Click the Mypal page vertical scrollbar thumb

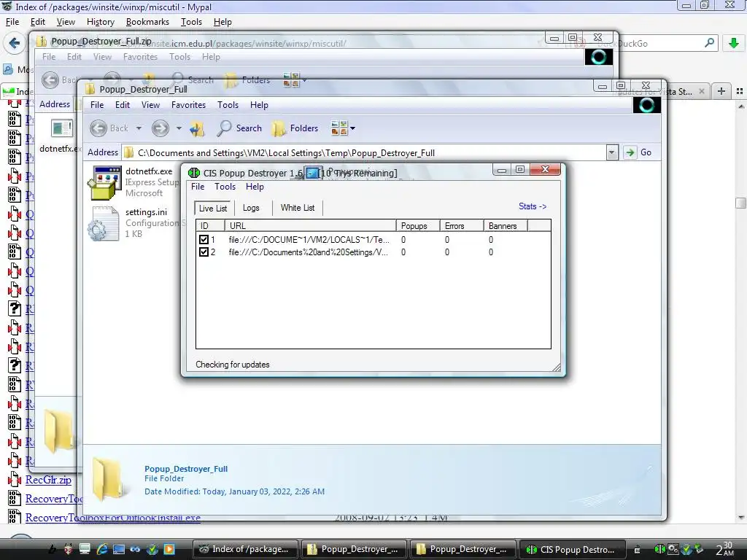[x=740, y=203]
